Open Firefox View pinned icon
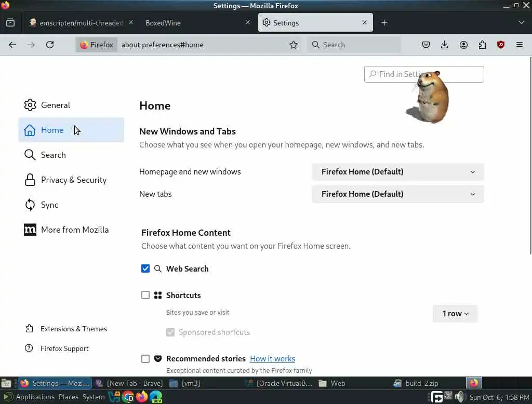The image size is (532, 404). pyautogui.click(x=10, y=23)
